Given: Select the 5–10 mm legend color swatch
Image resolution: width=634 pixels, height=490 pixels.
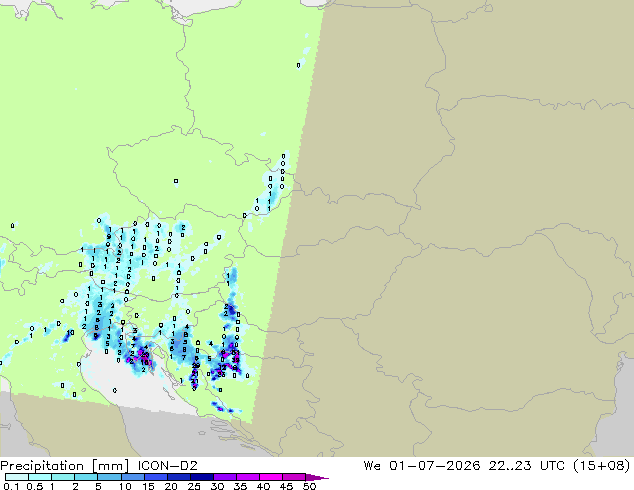Looking at the screenshot, I should pyautogui.click(x=109, y=477).
